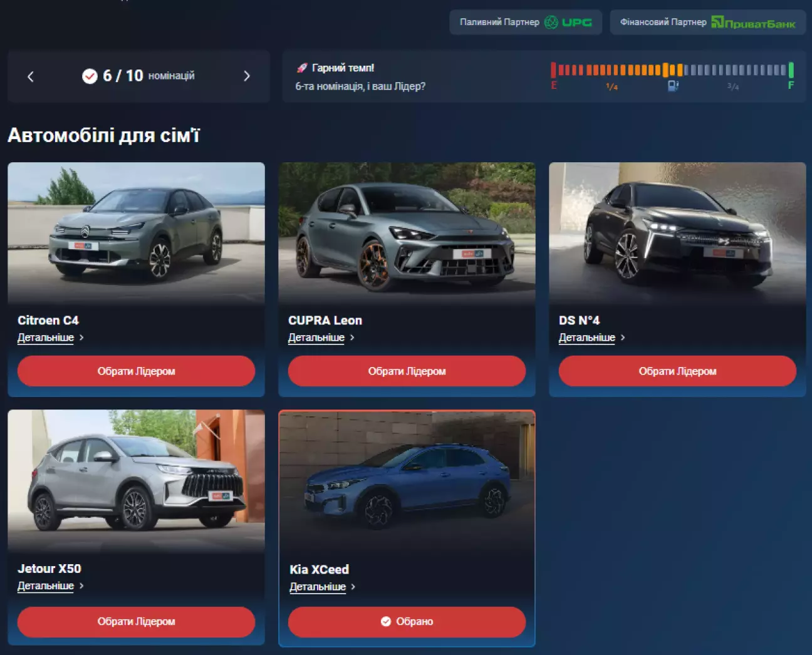Click the checkmark beside 6 / 10

90,76
